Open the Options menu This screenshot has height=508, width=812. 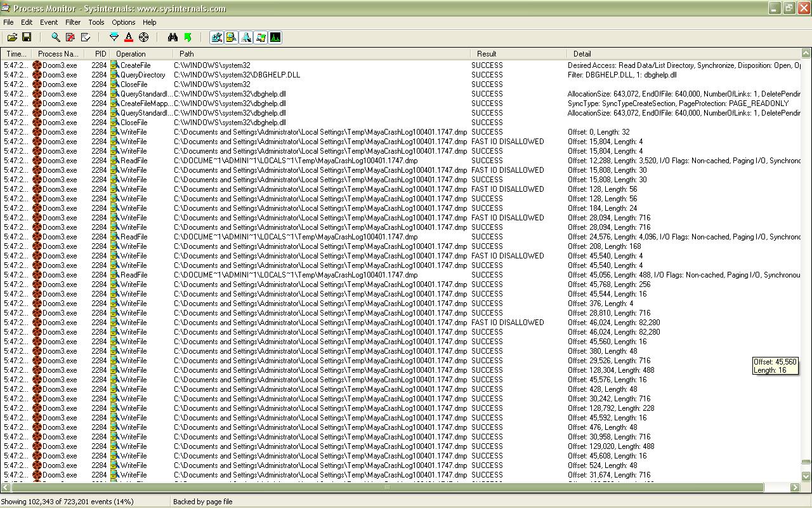[124, 22]
